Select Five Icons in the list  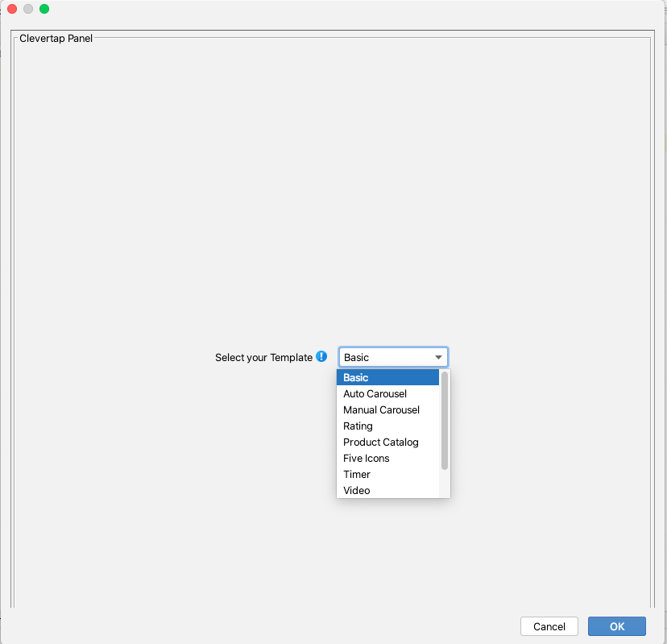(387, 459)
